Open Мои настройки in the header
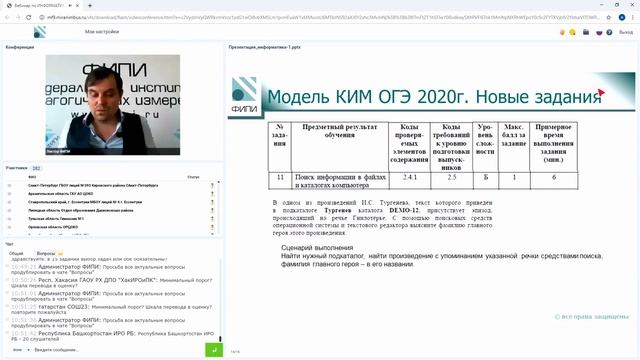Viewport: 640px width, 360px height. pos(102,31)
